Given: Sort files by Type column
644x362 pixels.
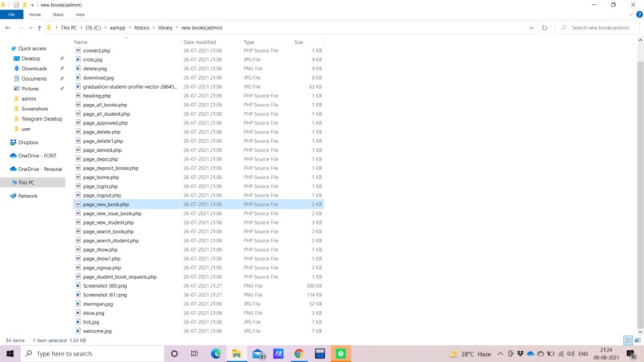Looking at the screenshot, I should pos(249,42).
